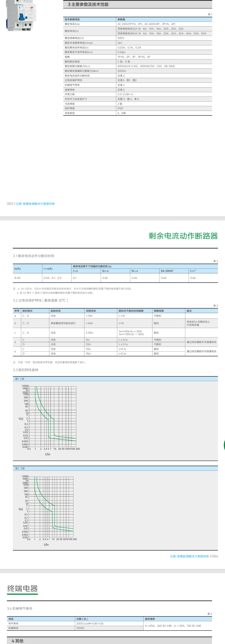Click the '10000' mechanical life value
The image size is (225, 644).
[x=80, y=628]
